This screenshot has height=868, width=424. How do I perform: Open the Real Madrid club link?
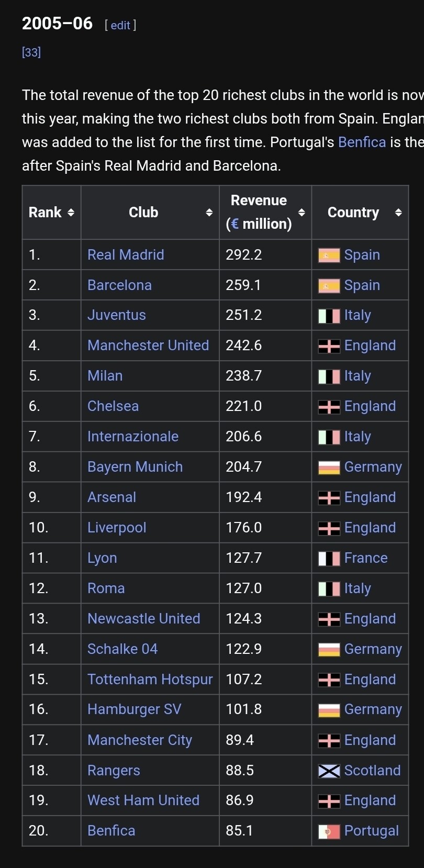(126, 255)
